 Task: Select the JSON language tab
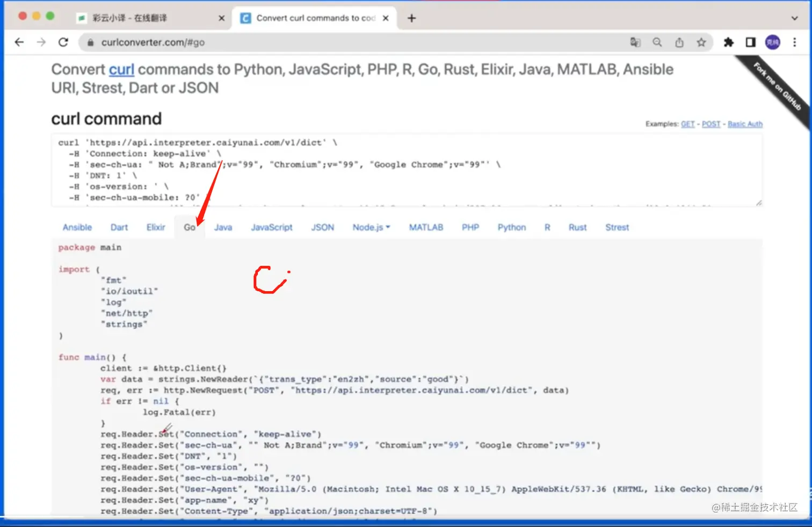pos(323,227)
